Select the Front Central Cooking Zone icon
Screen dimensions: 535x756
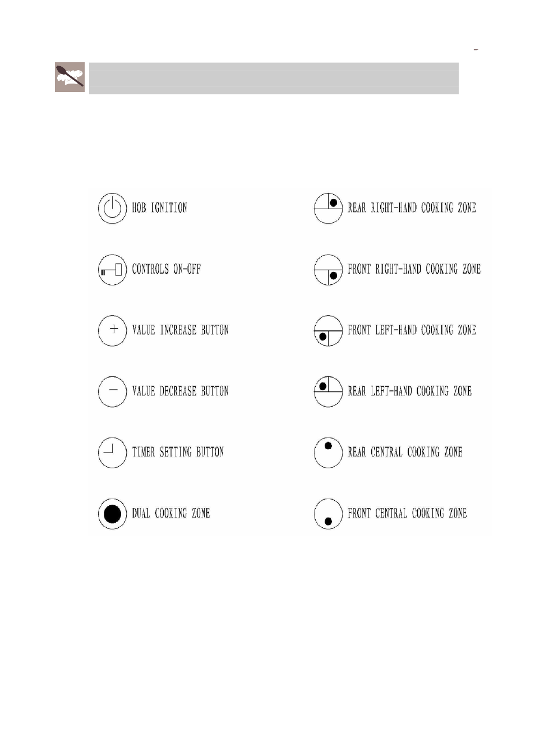[328, 514]
